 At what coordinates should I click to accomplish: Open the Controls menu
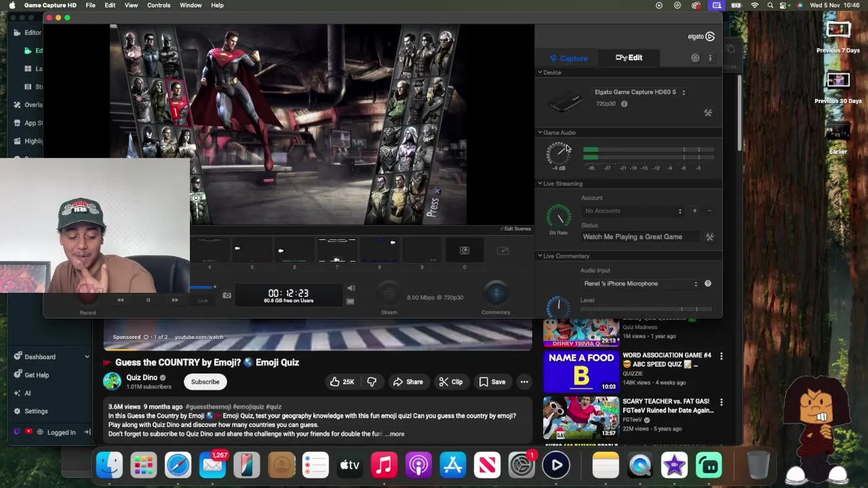(x=159, y=5)
